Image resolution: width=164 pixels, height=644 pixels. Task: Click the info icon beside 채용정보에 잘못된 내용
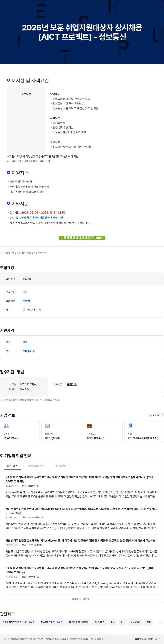pos(2,253)
